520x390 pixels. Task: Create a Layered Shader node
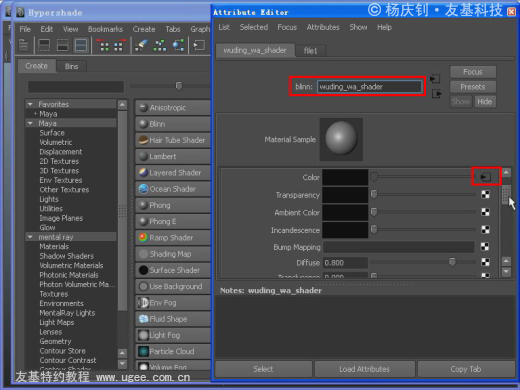tap(173, 173)
